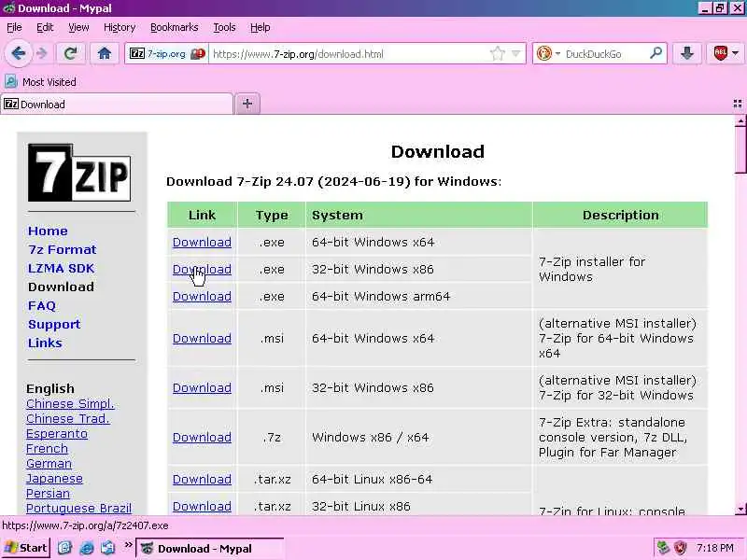Activate the Download - Mypal taskbar button
The image size is (747, 560).
[210, 549]
